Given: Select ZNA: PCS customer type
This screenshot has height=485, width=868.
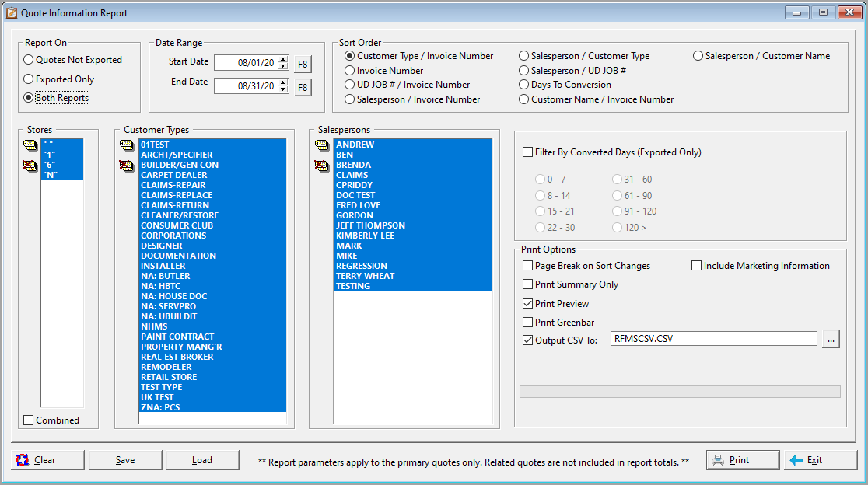Looking at the screenshot, I should (x=212, y=407).
